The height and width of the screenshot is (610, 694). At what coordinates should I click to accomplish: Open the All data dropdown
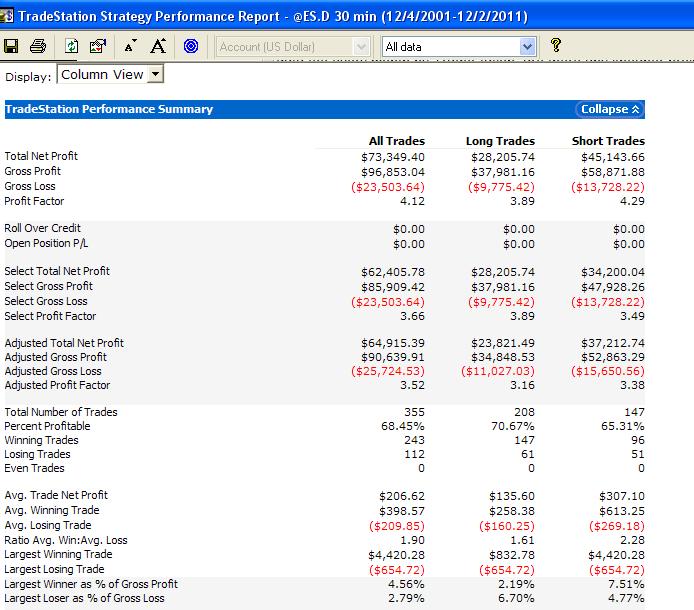tap(459, 47)
